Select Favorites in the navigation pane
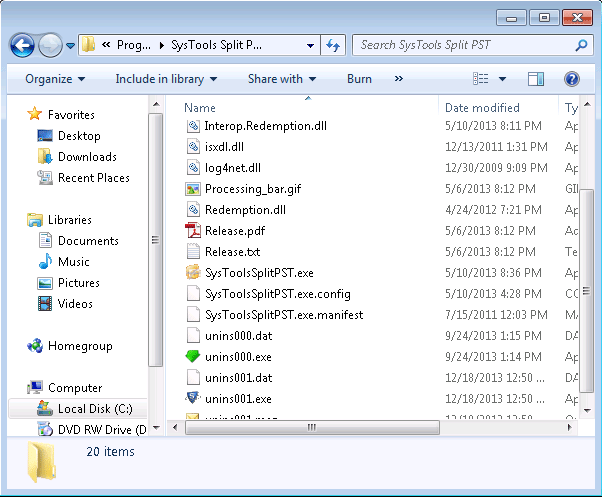 point(71,115)
